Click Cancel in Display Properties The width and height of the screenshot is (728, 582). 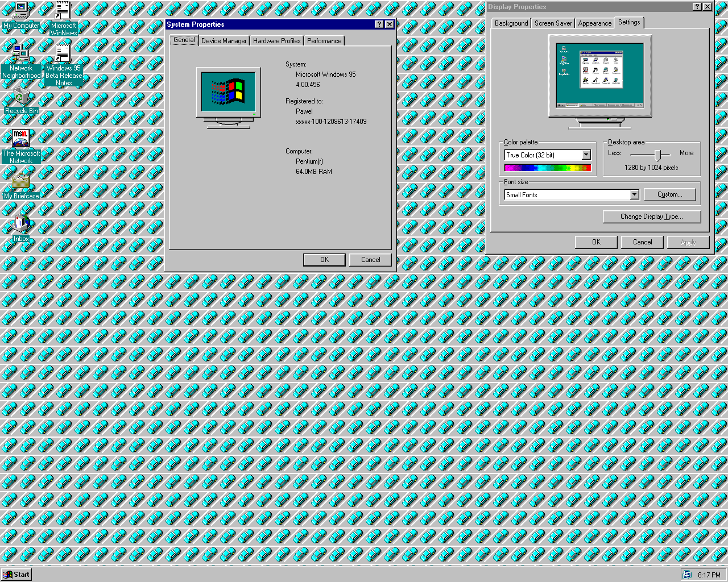pyautogui.click(x=643, y=242)
